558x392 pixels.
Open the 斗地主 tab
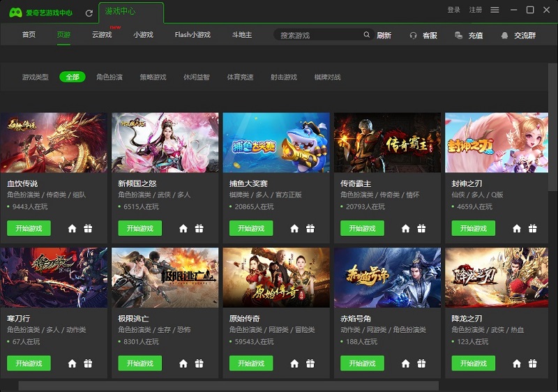tap(242, 34)
